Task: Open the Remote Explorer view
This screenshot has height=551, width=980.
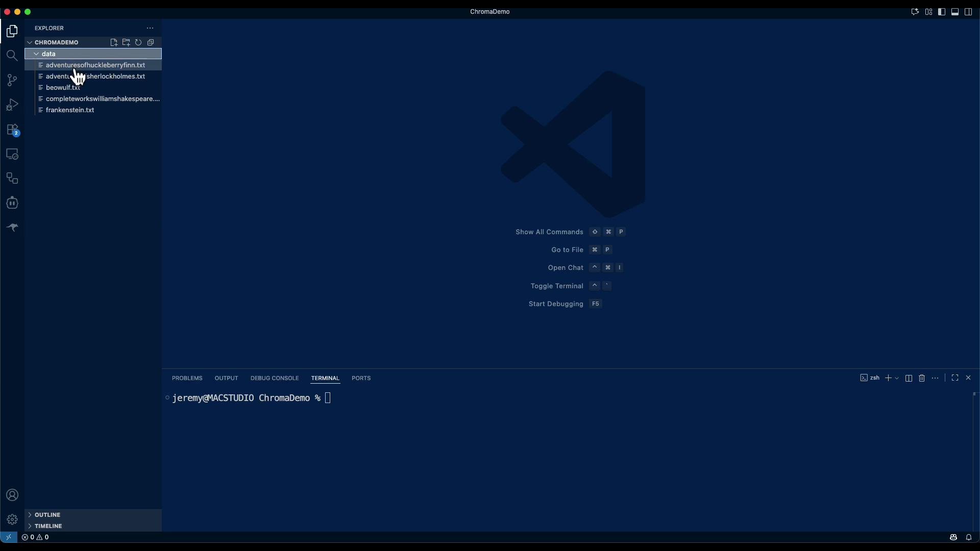Action: 12,154
